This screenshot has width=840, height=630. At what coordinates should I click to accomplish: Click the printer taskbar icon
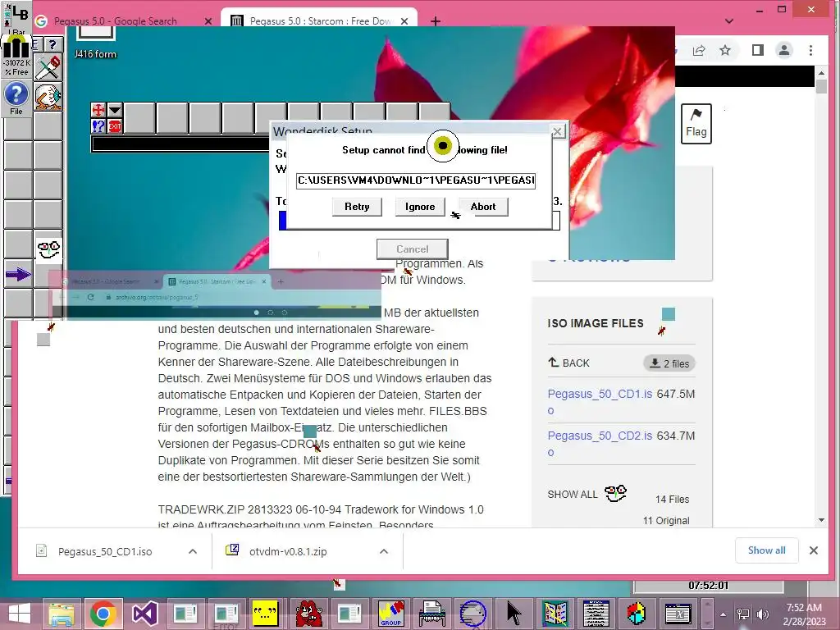coord(431,614)
